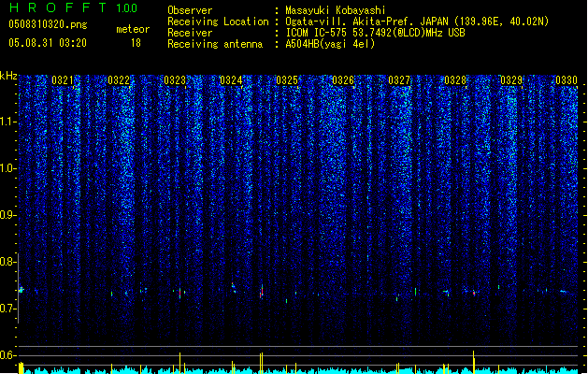Click the A504HB(yagi 4el) antenna text

[x=330, y=44]
